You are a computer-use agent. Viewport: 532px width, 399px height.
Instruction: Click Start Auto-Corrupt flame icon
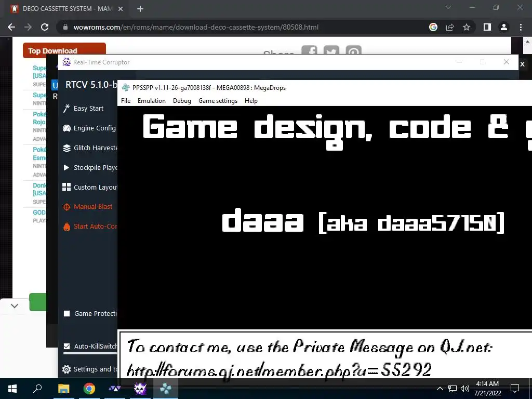point(66,227)
